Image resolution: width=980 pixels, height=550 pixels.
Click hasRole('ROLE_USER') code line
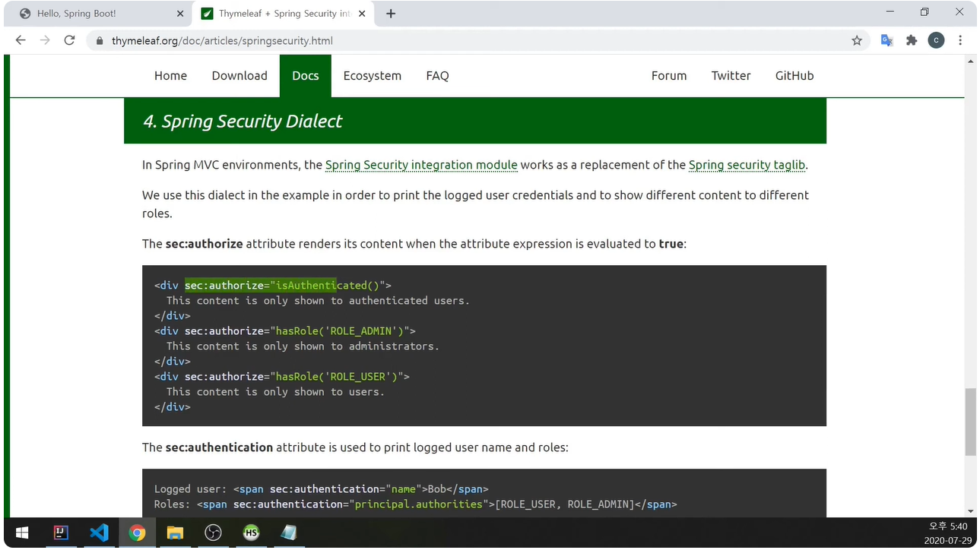click(282, 377)
